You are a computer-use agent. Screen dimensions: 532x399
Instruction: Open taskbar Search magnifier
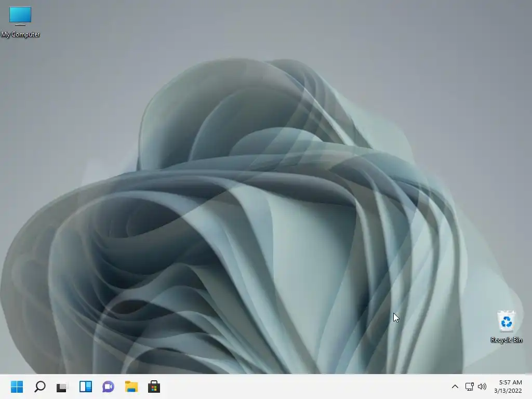(39, 387)
